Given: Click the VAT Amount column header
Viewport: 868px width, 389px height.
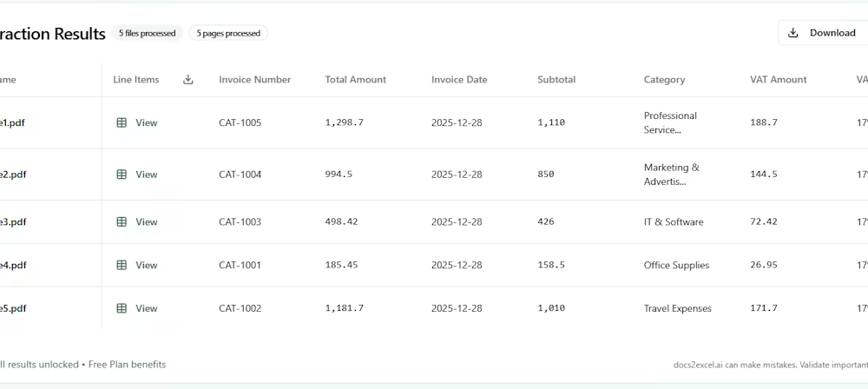Looking at the screenshot, I should (x=778, y=80).
